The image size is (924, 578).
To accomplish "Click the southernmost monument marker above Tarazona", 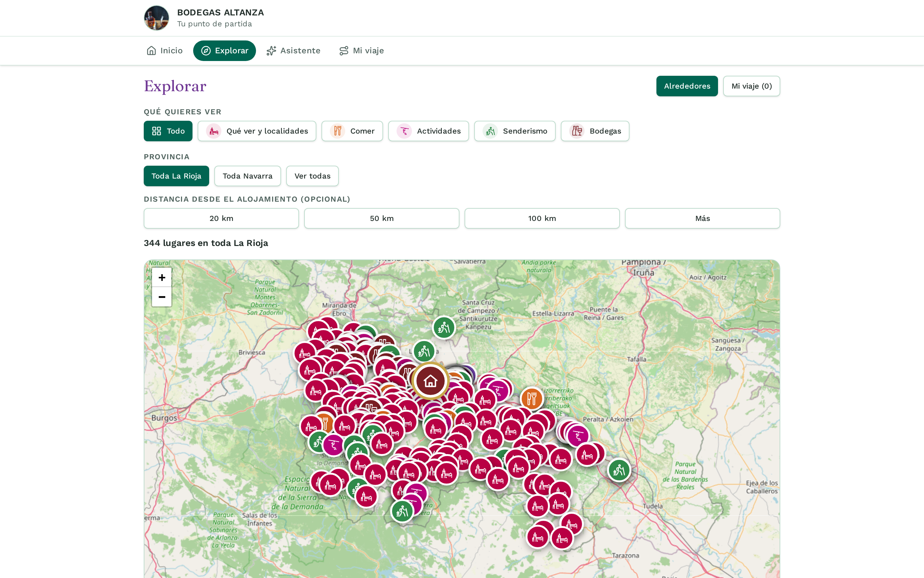I will 562,539.
